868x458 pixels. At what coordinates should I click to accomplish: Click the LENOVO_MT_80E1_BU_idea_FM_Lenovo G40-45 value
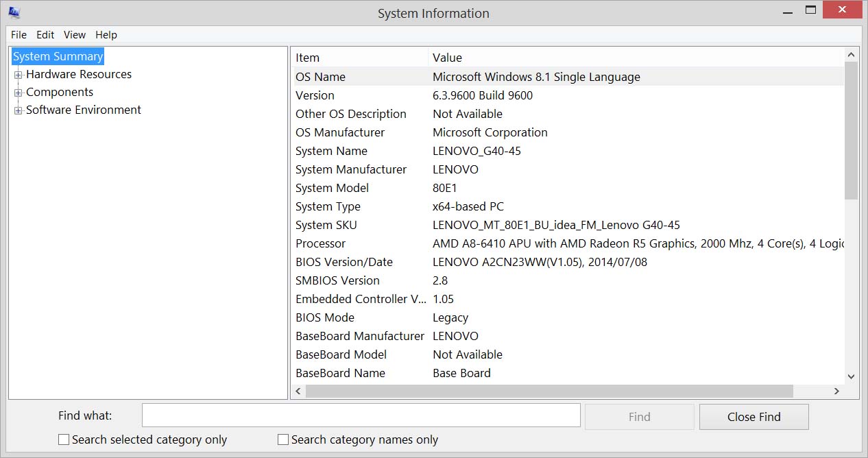[x=556, y=225]
